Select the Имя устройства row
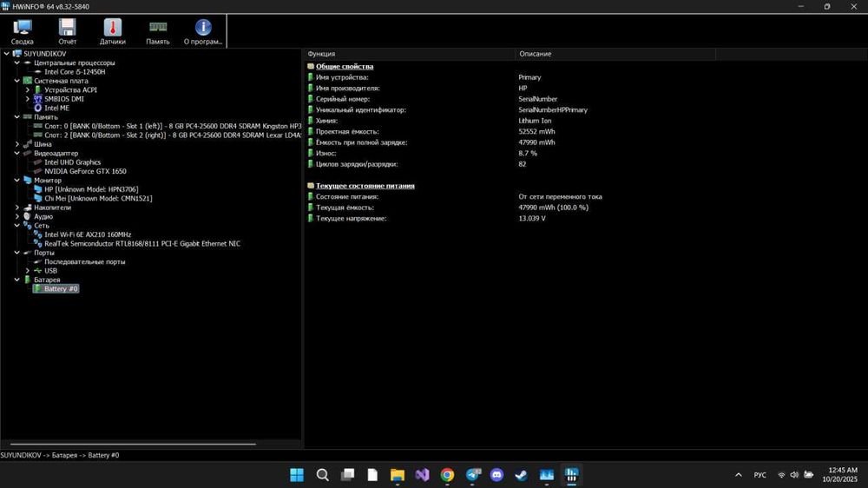This screenshot has height=488, width=868. point(586,77)
